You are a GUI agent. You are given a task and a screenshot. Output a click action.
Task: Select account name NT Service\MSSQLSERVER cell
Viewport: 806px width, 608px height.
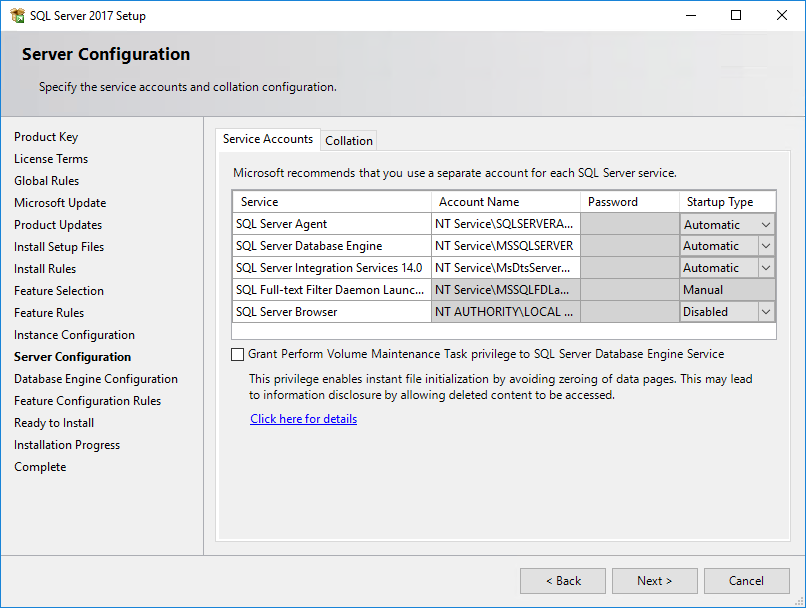(x=506, y=246)
